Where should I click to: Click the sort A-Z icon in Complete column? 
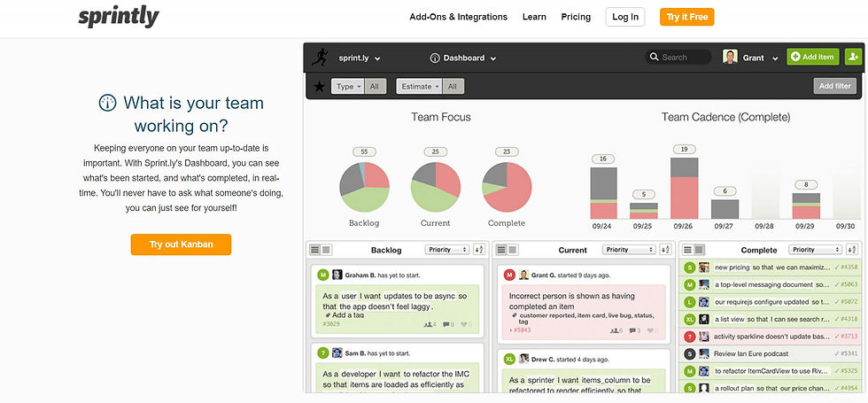[852, 250]
